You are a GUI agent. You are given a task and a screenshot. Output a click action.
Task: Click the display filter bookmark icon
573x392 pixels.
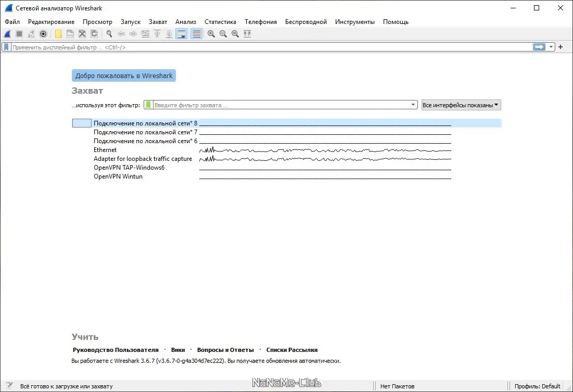pos(6,47)
